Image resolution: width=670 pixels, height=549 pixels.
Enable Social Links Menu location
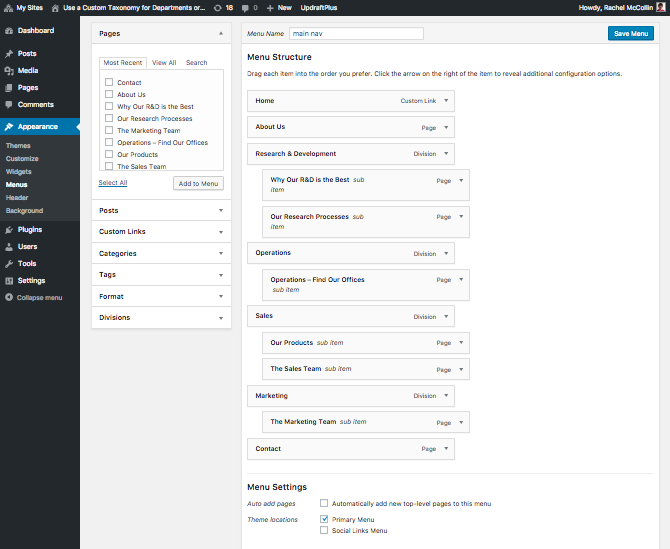pyautogui.click(x=324, y=530)
